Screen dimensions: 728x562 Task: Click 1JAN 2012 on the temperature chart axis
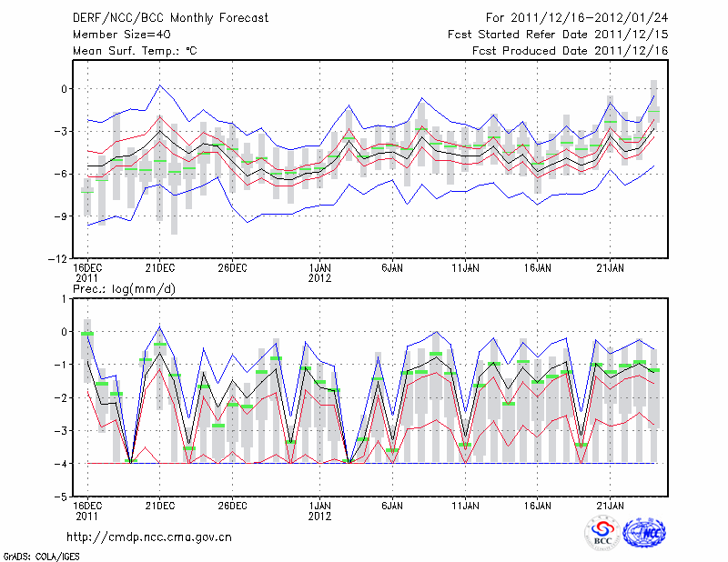point(320,273)
